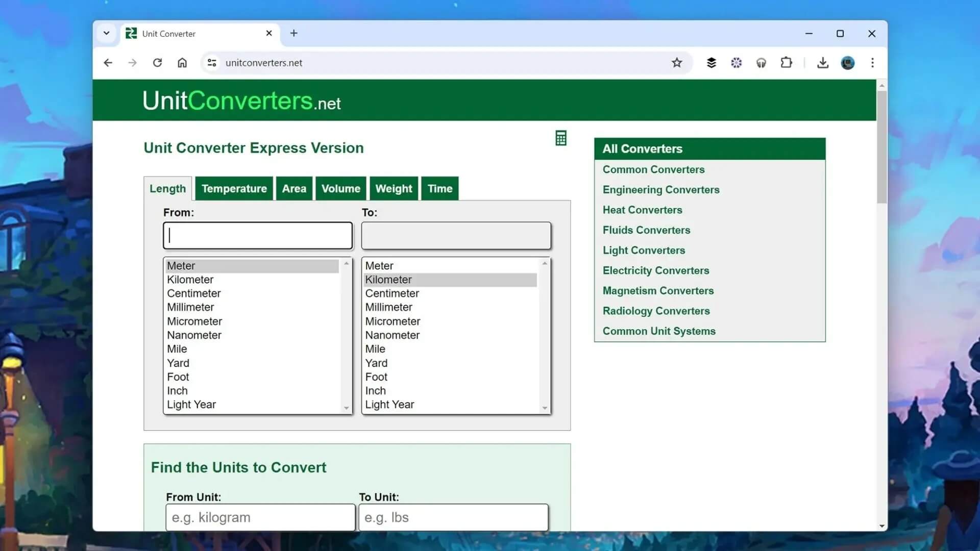Click the browser back navigation arrow
This screenshot has height=551, width=980.
point(108,63)
